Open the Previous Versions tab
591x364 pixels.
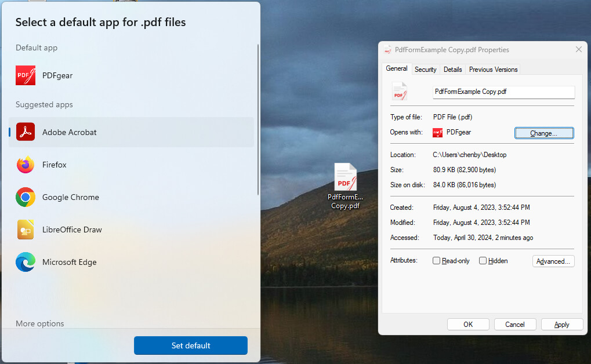tap(493, 70)
